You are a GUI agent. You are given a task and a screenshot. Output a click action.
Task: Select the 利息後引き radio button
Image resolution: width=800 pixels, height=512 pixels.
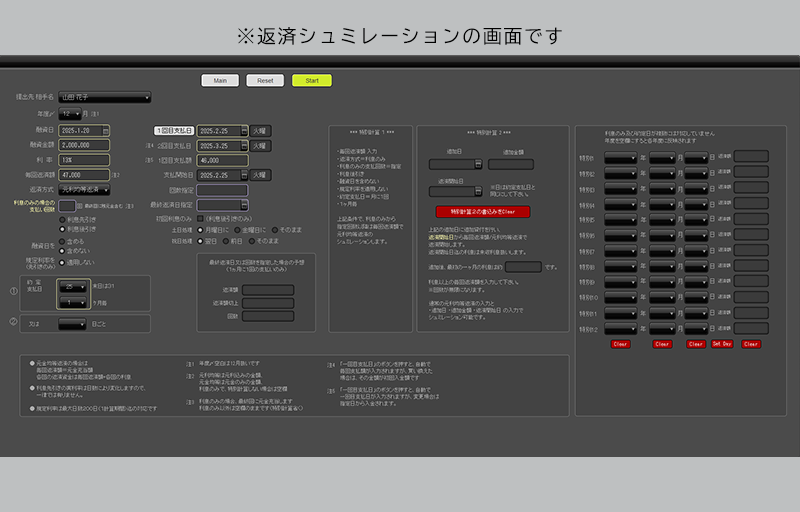(x=62, y=229)
